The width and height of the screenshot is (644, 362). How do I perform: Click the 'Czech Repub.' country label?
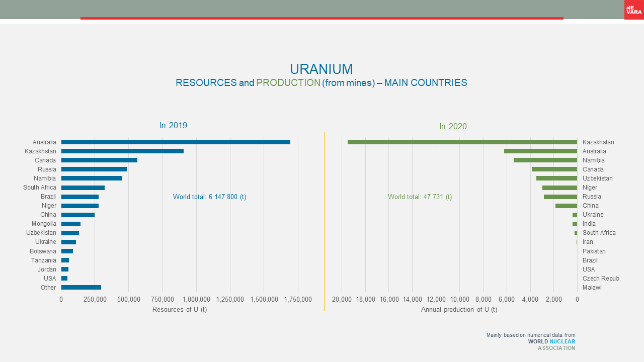(x=601, y=279)
